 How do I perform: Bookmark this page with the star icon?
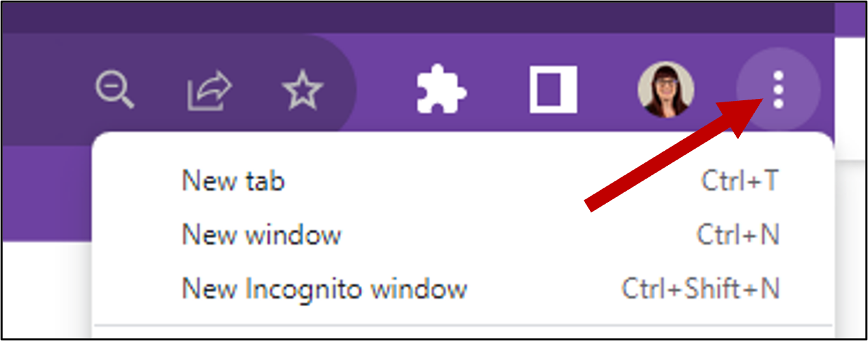(303, 91)
